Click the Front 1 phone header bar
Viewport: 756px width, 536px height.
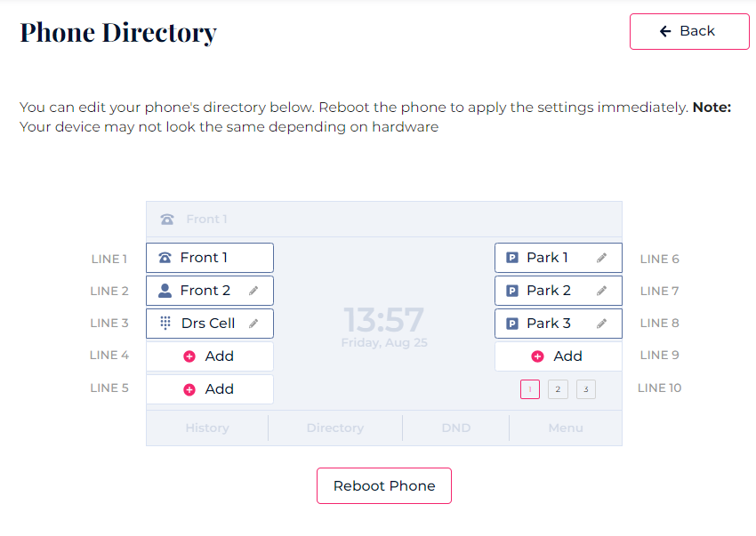click(x=383, y=219)
